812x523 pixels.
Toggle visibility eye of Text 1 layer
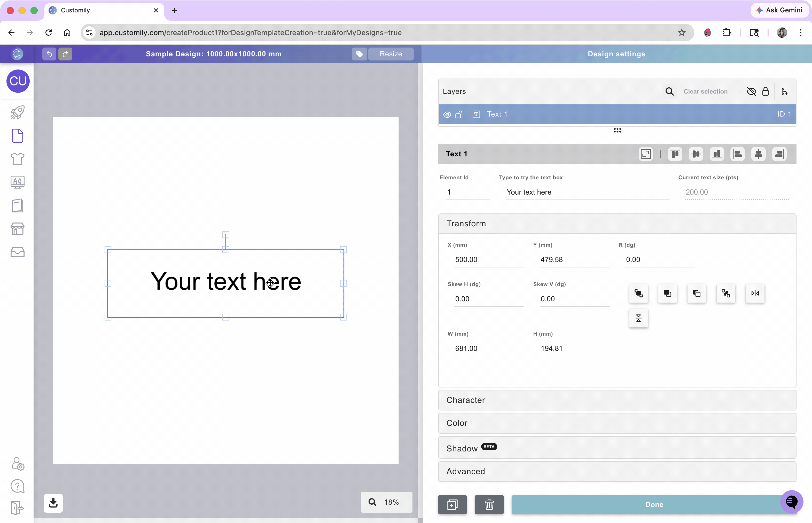[447, 114]
